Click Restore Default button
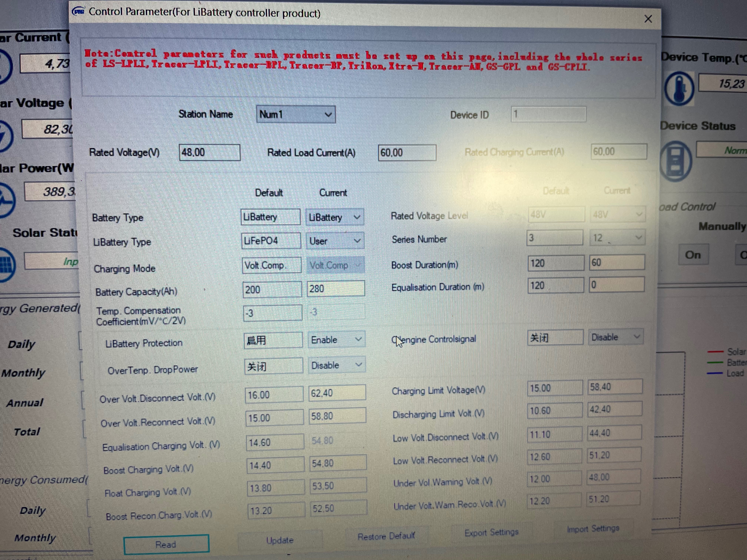747x560 pixels. click(386, 536)
